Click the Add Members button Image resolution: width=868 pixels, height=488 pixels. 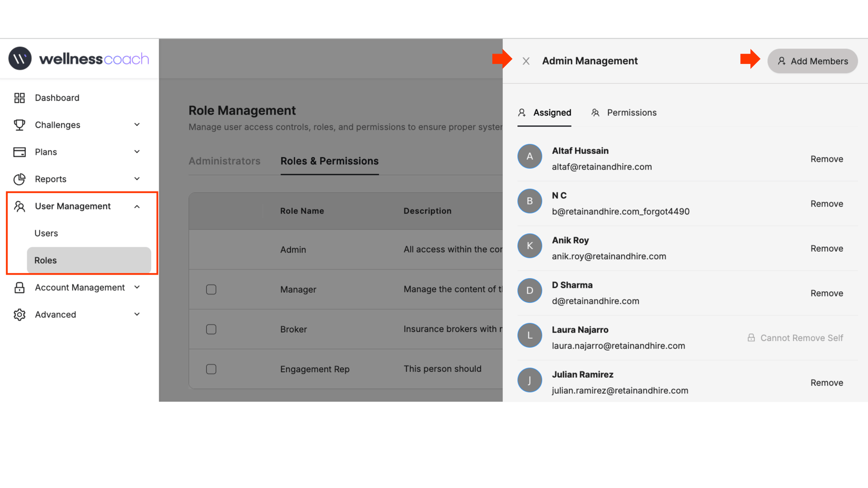coord(812,61)
